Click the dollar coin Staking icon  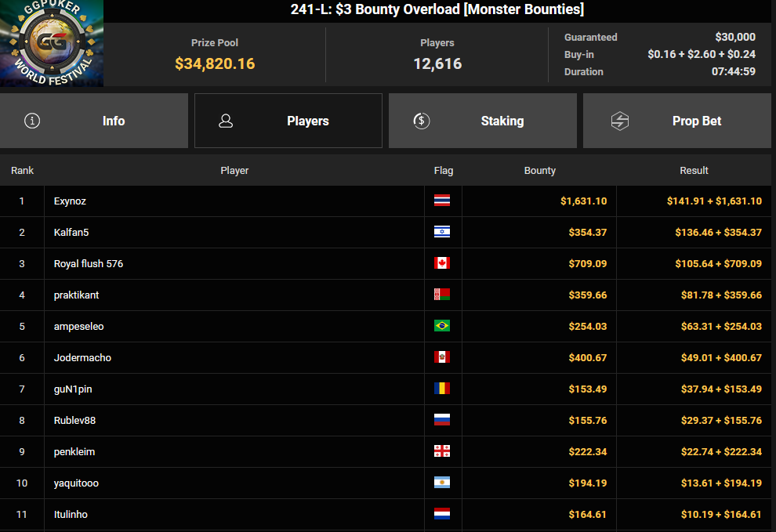click(421, 121)
